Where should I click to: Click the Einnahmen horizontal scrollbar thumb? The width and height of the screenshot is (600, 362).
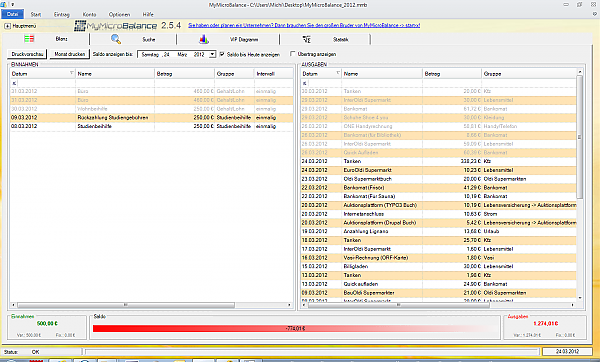click(126, 305)
